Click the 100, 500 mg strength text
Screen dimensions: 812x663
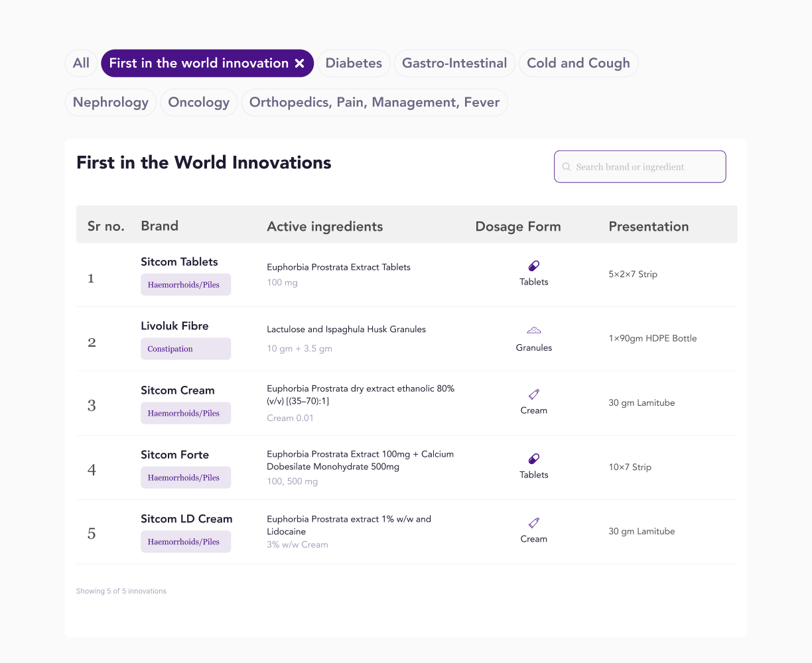click(292, 481)
